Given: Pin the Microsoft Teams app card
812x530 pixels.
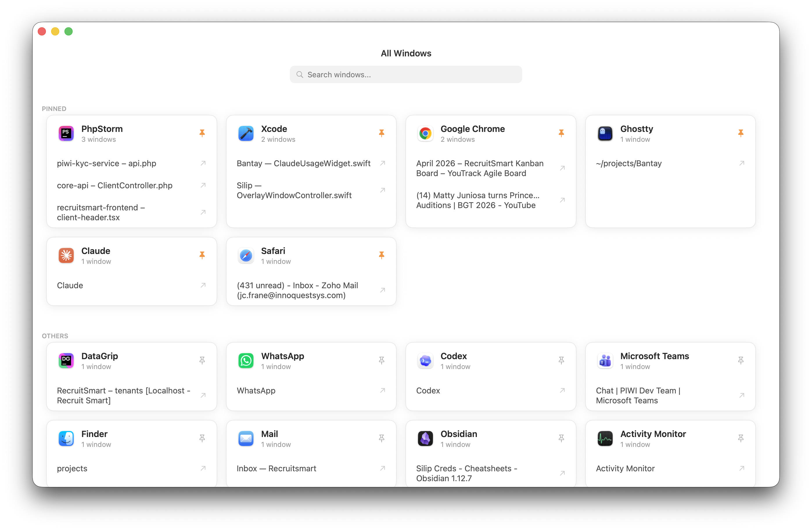Looking at the screenshot, I should pos(741,360).
